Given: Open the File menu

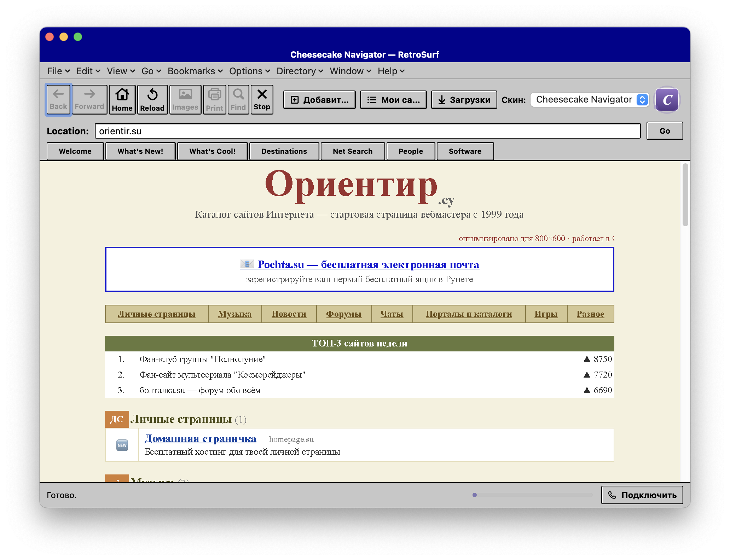Looking at the screenshot, I should coord(59,71).
